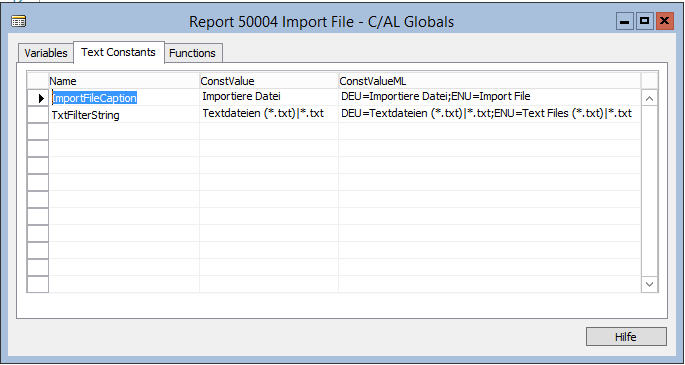Image resolution: width=685 pixels, height=365 pixels.
Task: Click the window icon in the title bar
Action: [x=18, y=21]
